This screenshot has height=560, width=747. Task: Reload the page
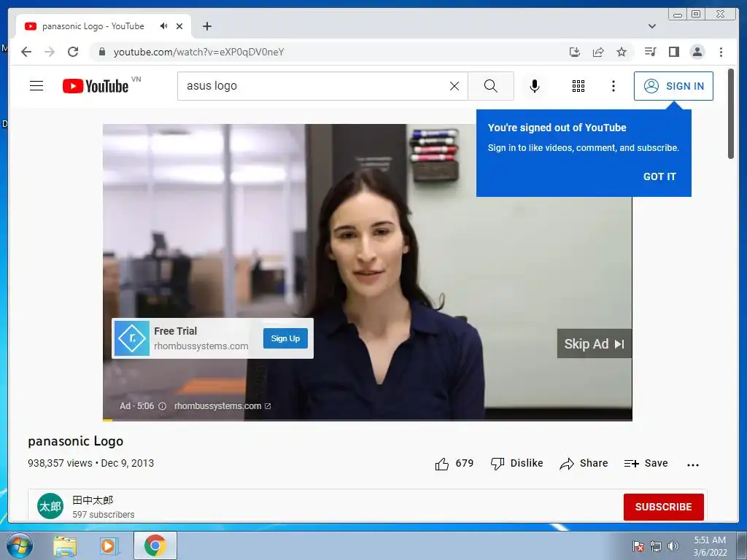[x=73, y=52]
